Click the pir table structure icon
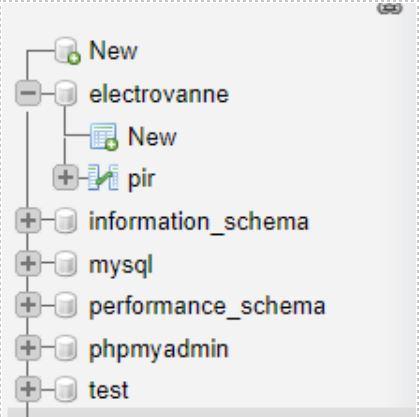Screen dimensions: 419x417 (103, 177)
